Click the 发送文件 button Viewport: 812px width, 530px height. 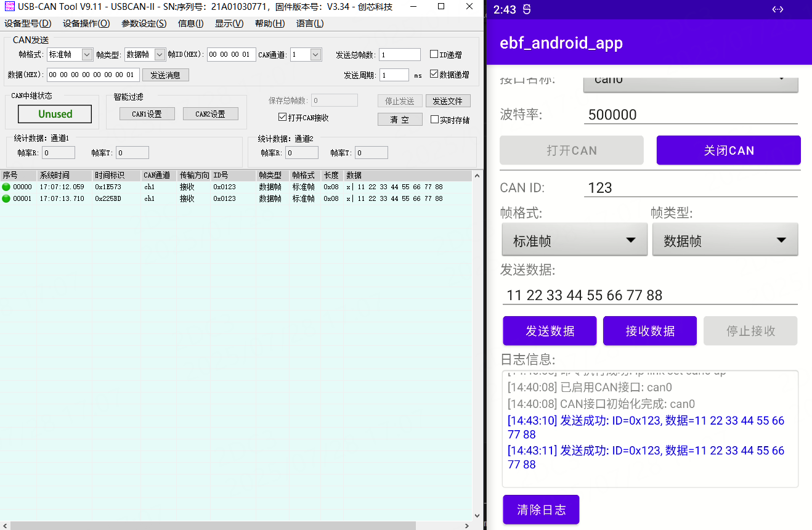448,100
